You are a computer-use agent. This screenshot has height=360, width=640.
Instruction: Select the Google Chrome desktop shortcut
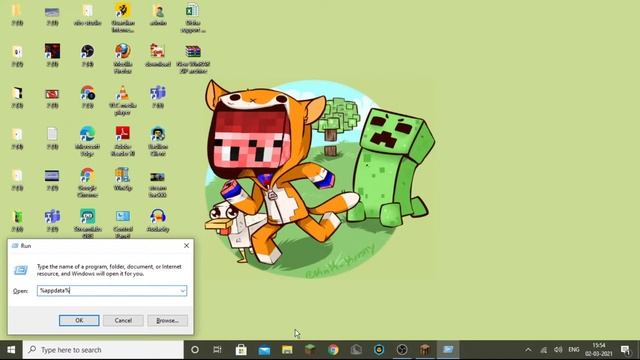(87, 182)
